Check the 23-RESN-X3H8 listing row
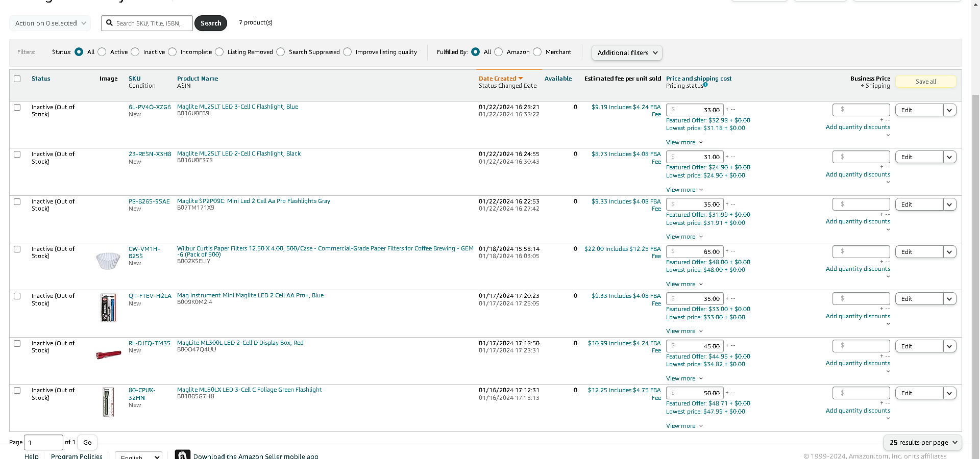Image resolution: width=980 pixels, height=459 pixels. (17, 154)
